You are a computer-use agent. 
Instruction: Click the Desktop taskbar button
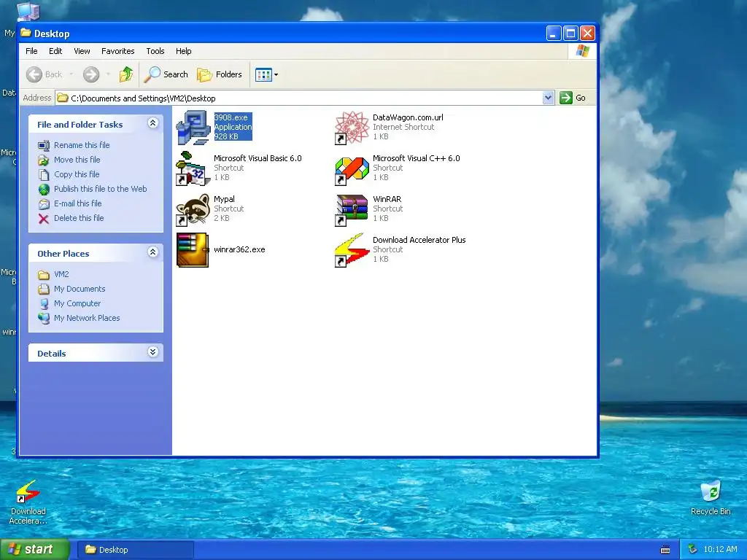click(x=136, y=550)
